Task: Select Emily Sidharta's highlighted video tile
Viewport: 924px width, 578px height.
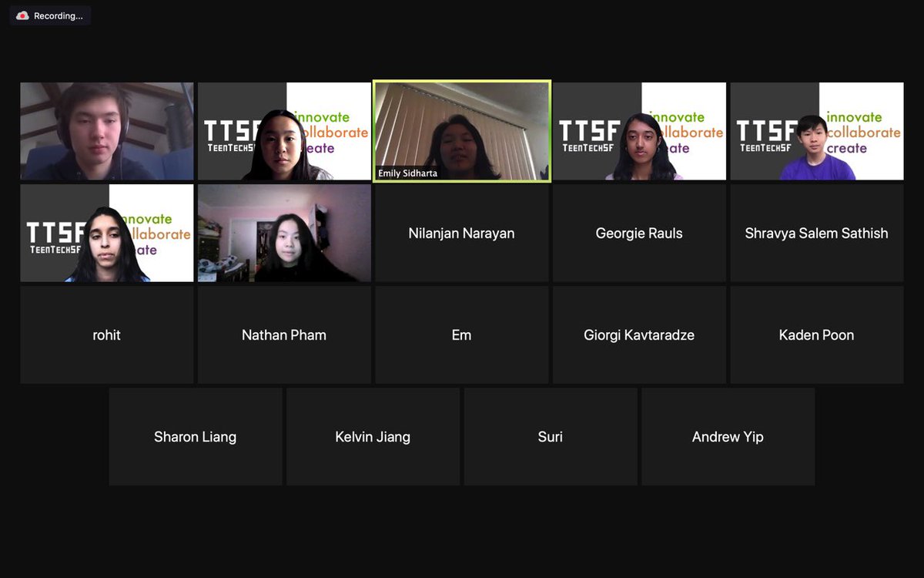Action: (x=462, y=131)
